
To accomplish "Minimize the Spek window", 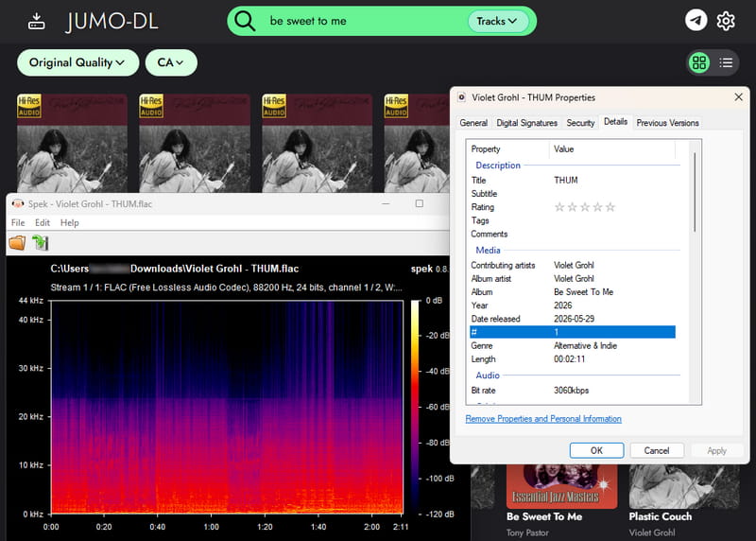I will point(386,203).
